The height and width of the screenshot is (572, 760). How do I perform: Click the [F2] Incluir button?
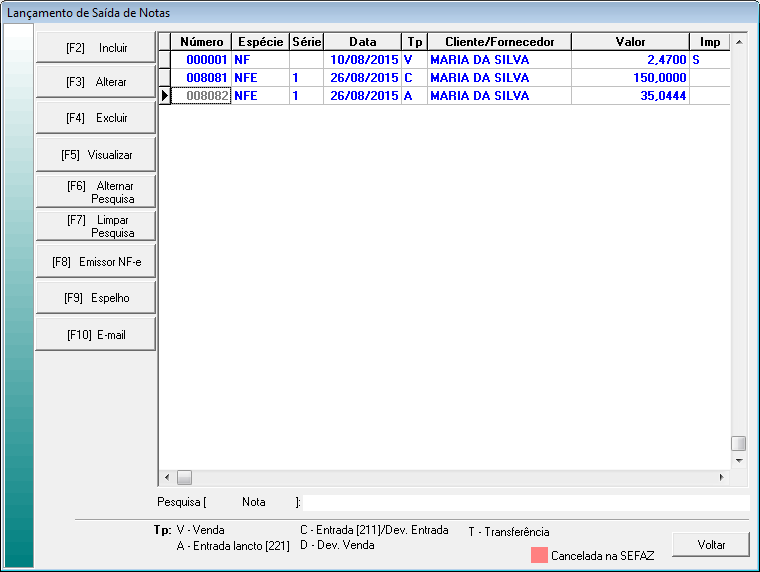click(x=96, y=48)
